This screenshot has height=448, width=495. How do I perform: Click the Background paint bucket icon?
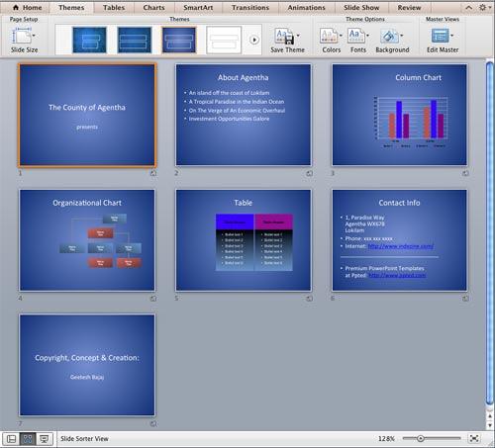tap(389, 36)
